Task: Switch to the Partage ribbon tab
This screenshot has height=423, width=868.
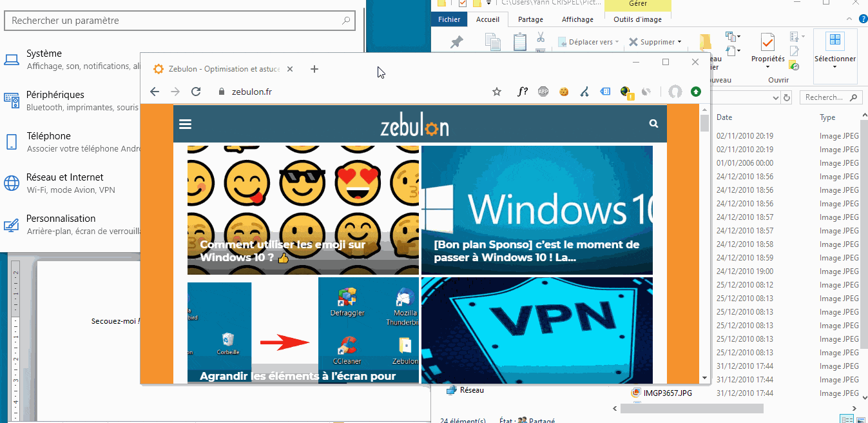Action: tap(530, 20)
